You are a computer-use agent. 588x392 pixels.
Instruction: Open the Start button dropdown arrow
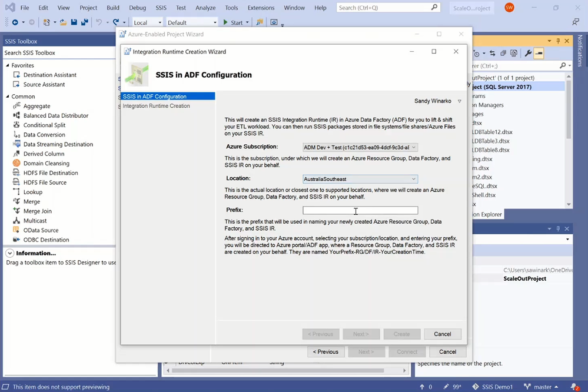click(247, 22)
